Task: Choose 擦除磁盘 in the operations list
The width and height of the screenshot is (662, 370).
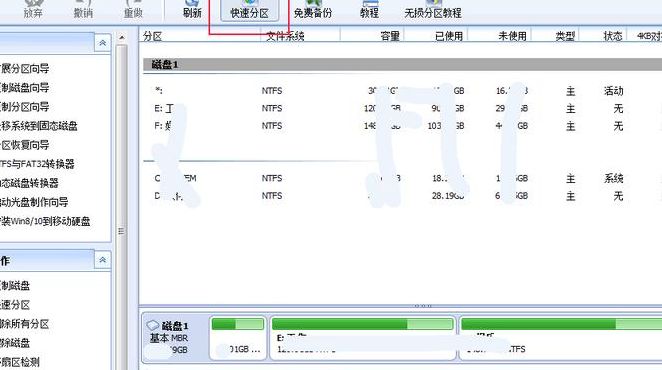Action: (x=15, y=343)
